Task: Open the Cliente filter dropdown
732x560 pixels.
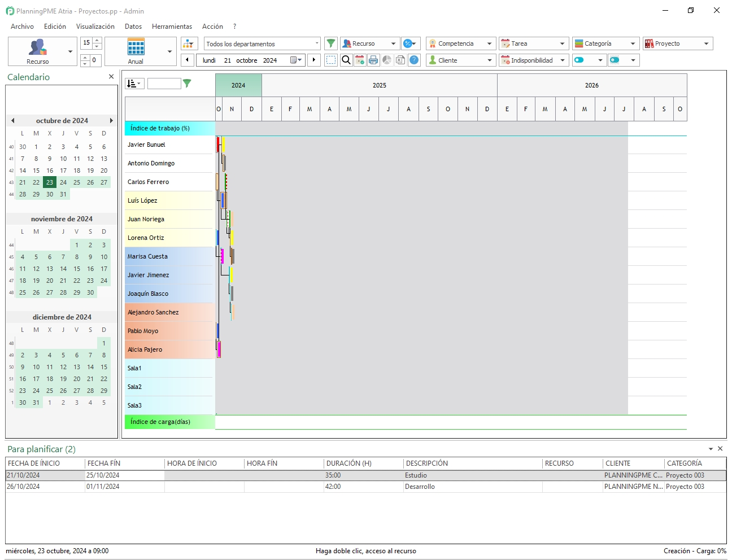Action: click(461, 60)
